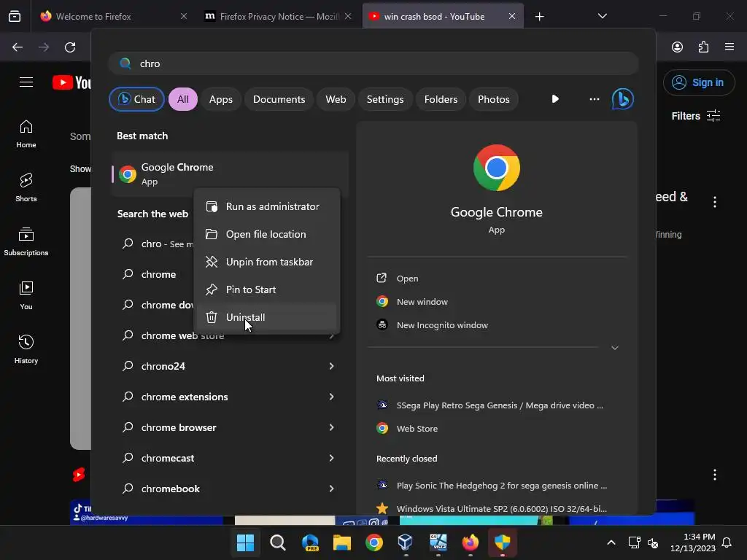Expand more Chrome actions chevron

pos(614,348)
